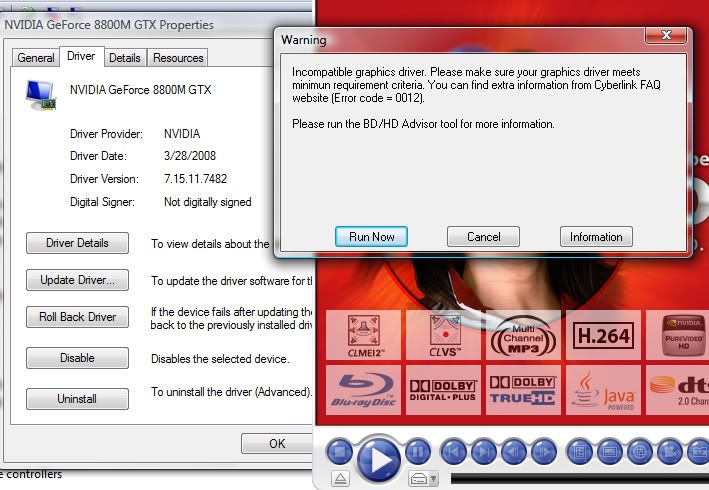709x490 pixels.
Task: Click the Uninstall driver button
Action: (x=77, y=399)
